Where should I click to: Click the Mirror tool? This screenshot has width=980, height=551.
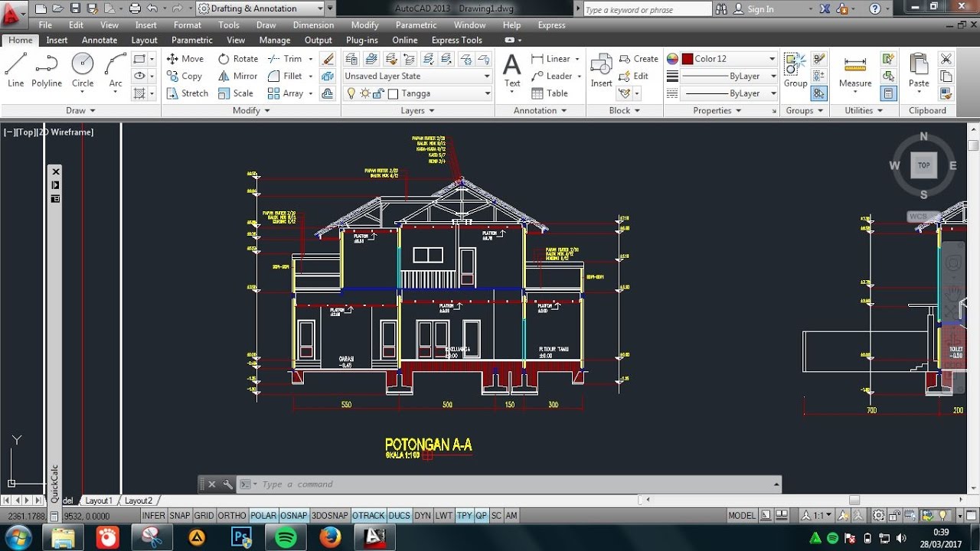click(237, 76)
